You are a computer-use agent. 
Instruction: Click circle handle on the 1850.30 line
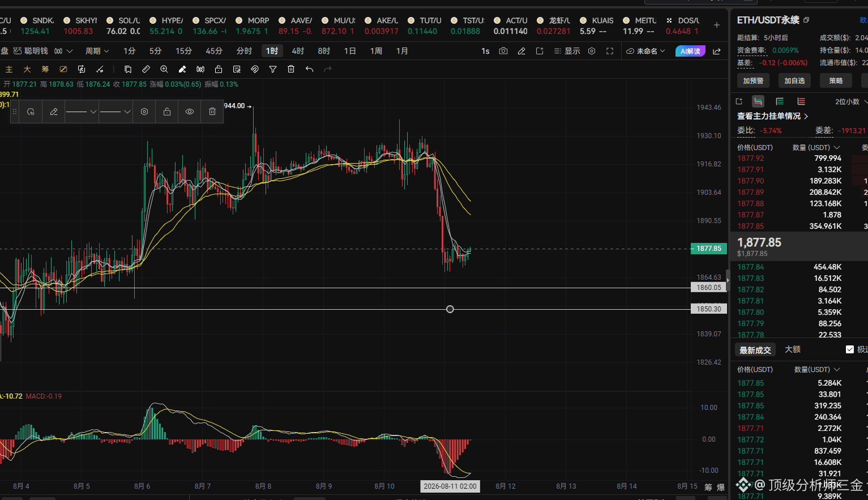point(450,309)
